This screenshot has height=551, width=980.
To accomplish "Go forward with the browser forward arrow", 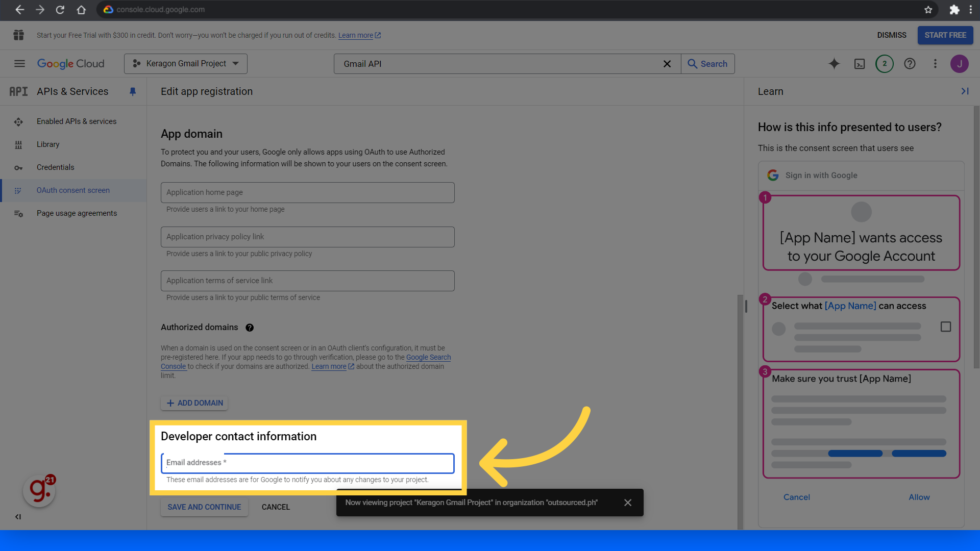I will (x=40, y=10).
